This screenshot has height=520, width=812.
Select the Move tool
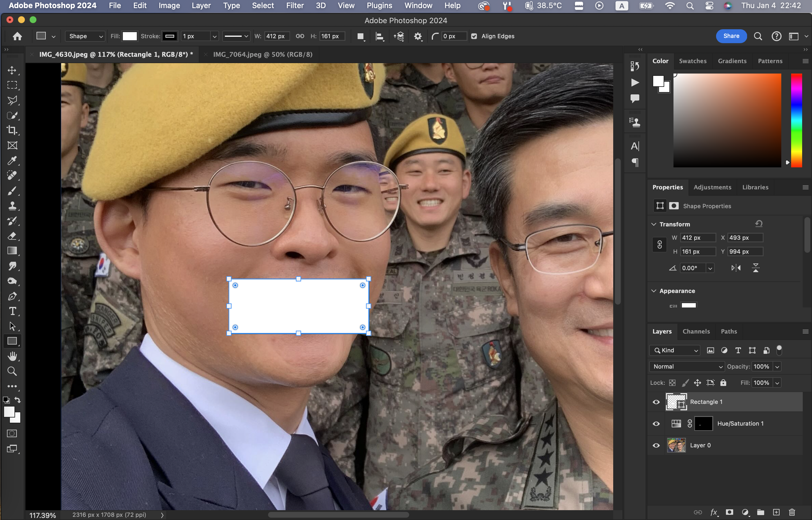(x=12, y=70)
